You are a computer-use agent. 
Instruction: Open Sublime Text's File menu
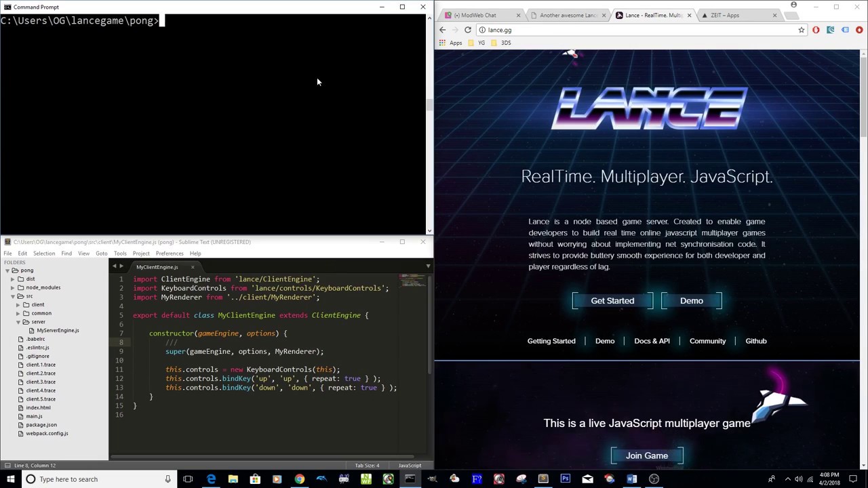pos(7,253)
